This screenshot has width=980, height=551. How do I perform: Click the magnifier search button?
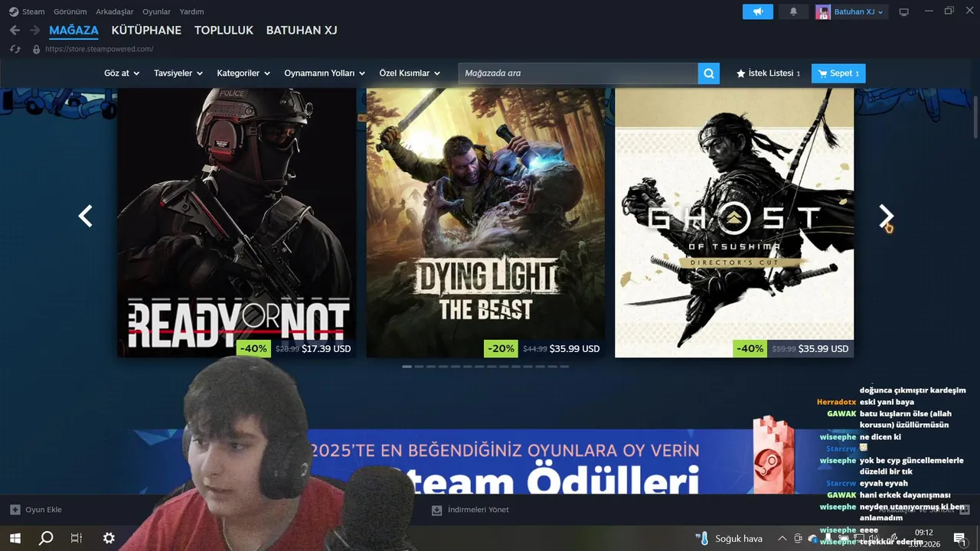click(709, 73)
